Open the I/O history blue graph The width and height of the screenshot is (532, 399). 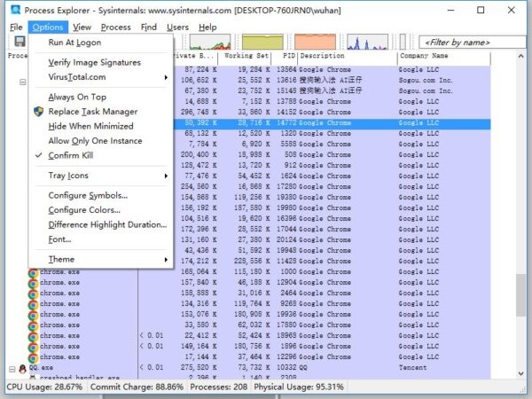[367, 42]
